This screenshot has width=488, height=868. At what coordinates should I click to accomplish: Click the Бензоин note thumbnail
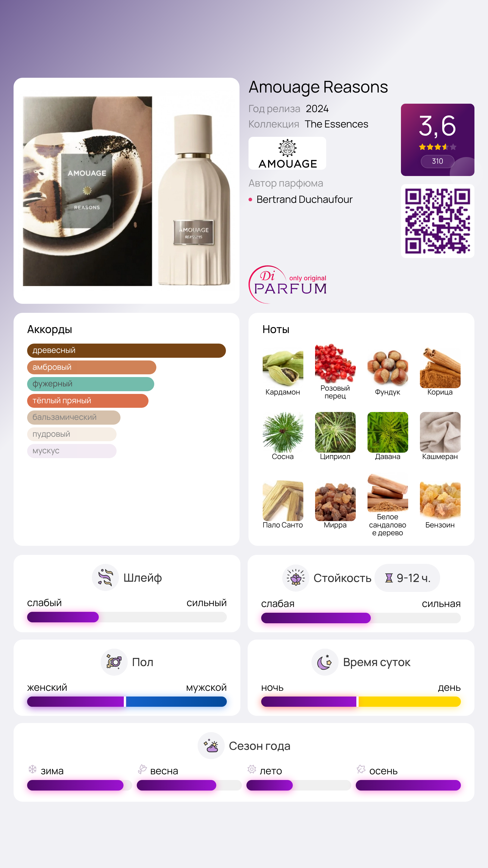[440, 501]
